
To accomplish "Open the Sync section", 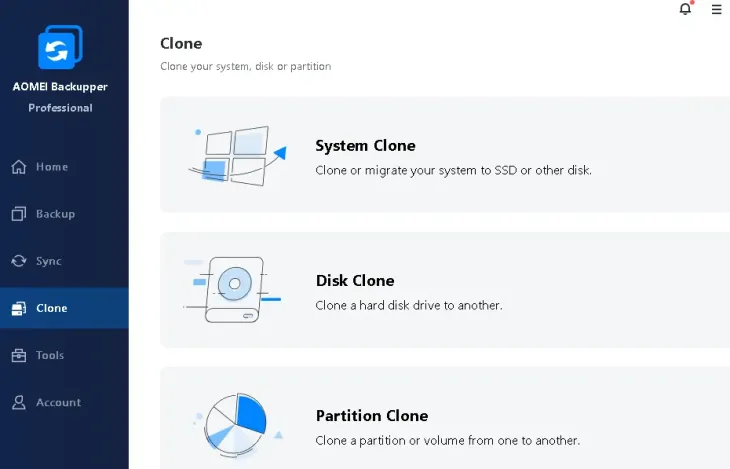I will pos(49,261).
